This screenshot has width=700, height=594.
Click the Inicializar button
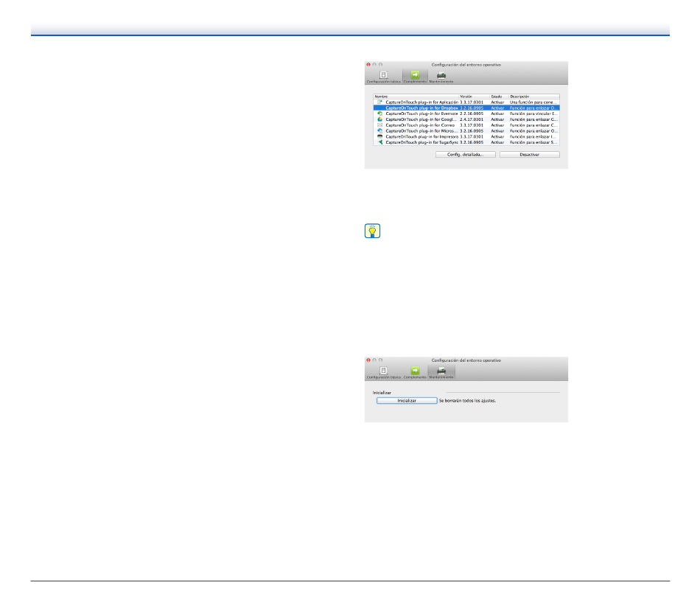click(407, 401)
